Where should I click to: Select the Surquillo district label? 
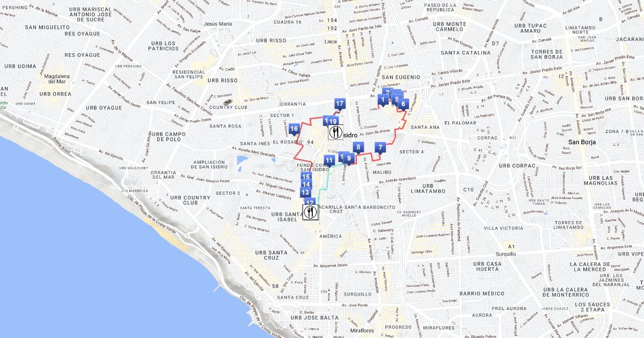506,254
